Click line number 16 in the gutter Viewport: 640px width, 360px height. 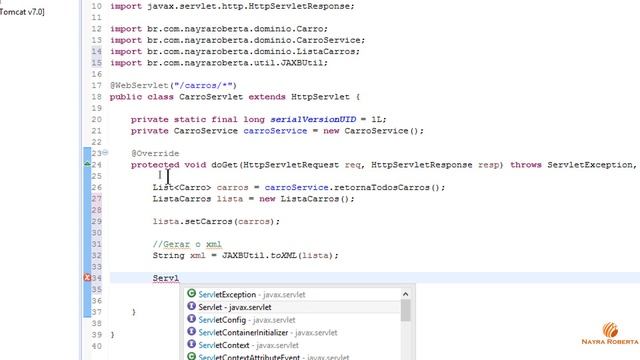pyautogui.click(x=96, y=74)
